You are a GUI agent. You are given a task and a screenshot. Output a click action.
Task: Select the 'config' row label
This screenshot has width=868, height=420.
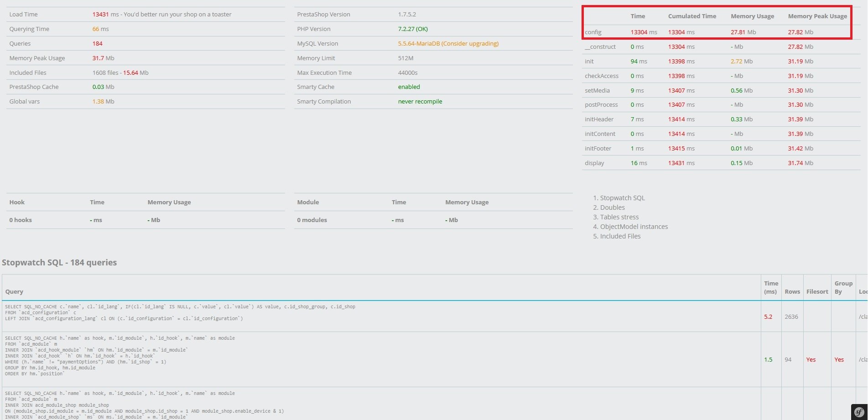point(593,32)
